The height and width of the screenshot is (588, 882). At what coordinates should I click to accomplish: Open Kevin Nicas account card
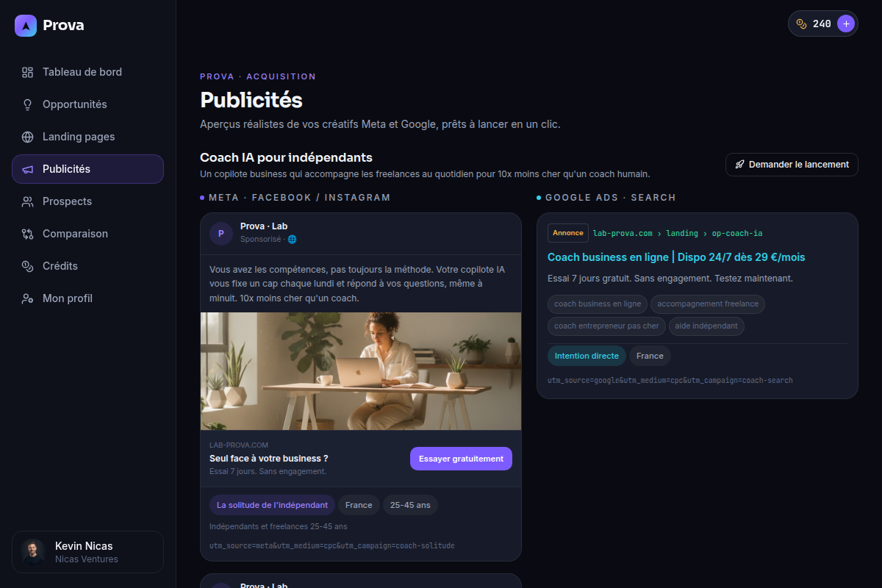[87, 552]
